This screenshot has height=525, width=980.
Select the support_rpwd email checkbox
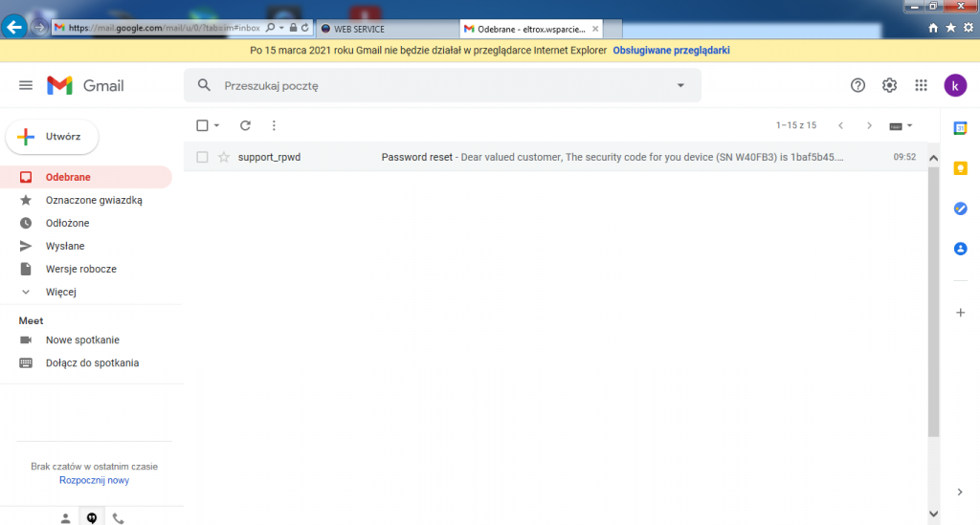point(202,157)
